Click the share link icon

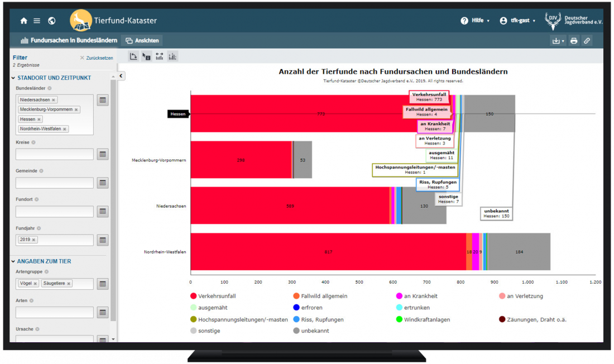587,41
